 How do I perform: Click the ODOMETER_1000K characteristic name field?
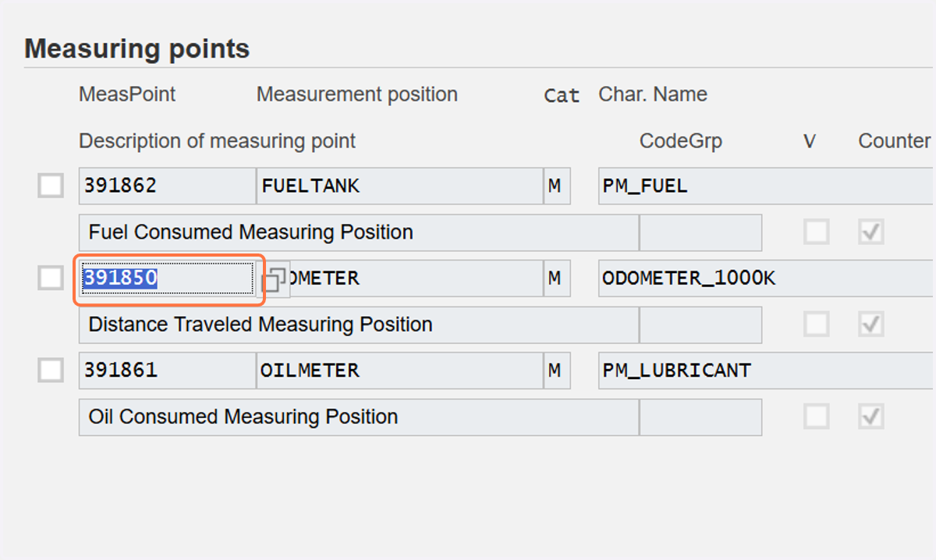(x=766, y=278)
